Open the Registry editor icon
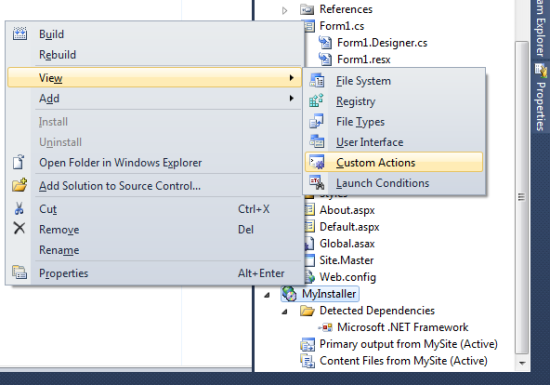550x385 pixels. (316, 101)
